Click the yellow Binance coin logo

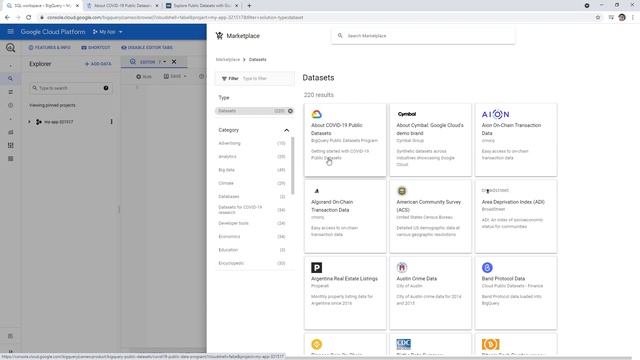point(316,344)
